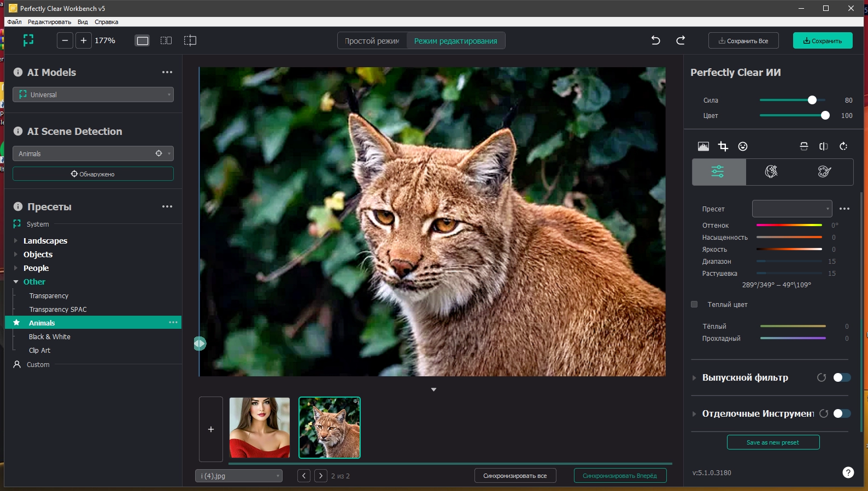Switch to split side-by-side view icon
The width and height of the screenshot is (868, 491).
pos(166,40)
